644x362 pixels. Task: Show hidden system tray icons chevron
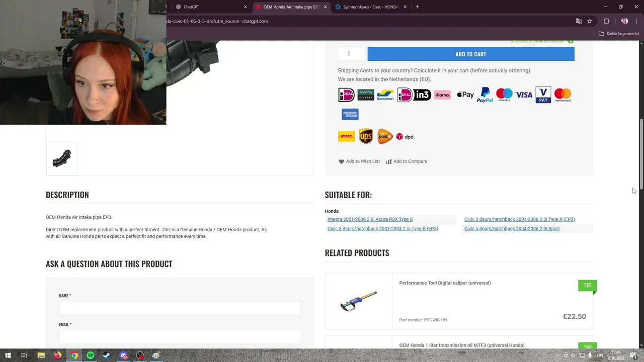click(557, 355)
